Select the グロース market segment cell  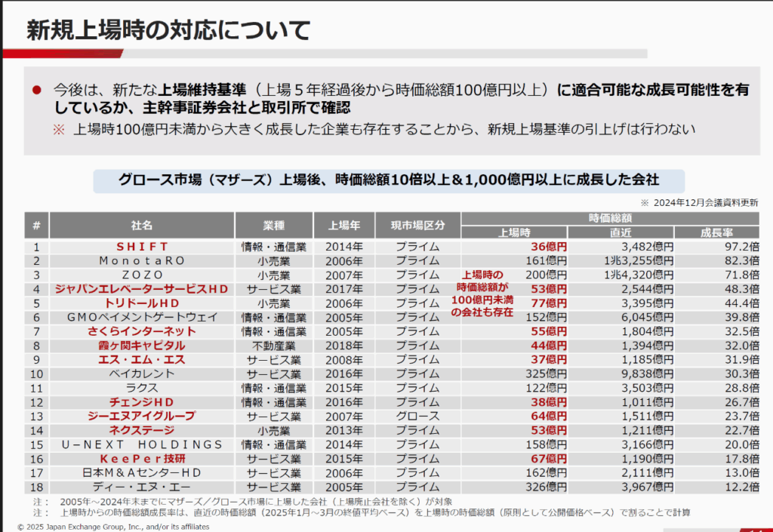pyautogui.click(x=418, y=417)
